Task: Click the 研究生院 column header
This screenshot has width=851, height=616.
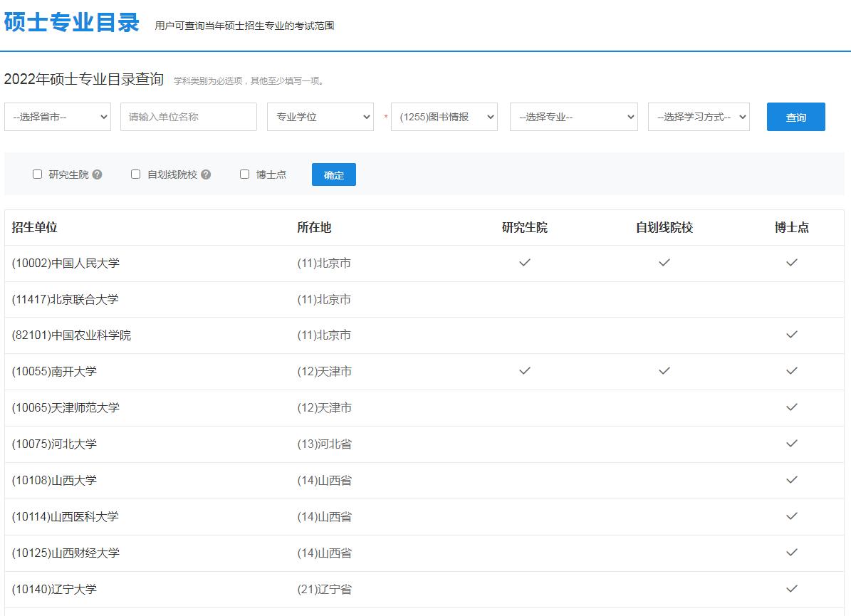Action: click(x=525, y=227)
